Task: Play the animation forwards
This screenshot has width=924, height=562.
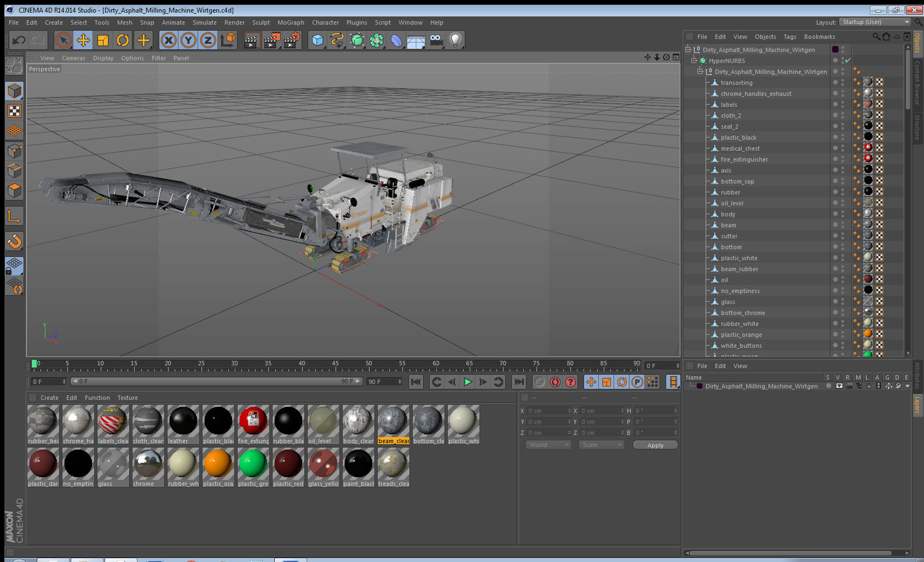Action: click(x=467, y=382)
